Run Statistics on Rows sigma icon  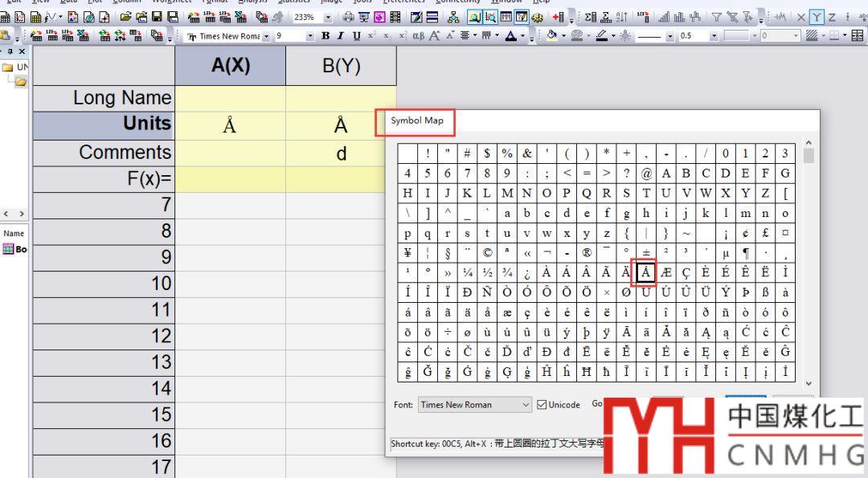point(606,17)
